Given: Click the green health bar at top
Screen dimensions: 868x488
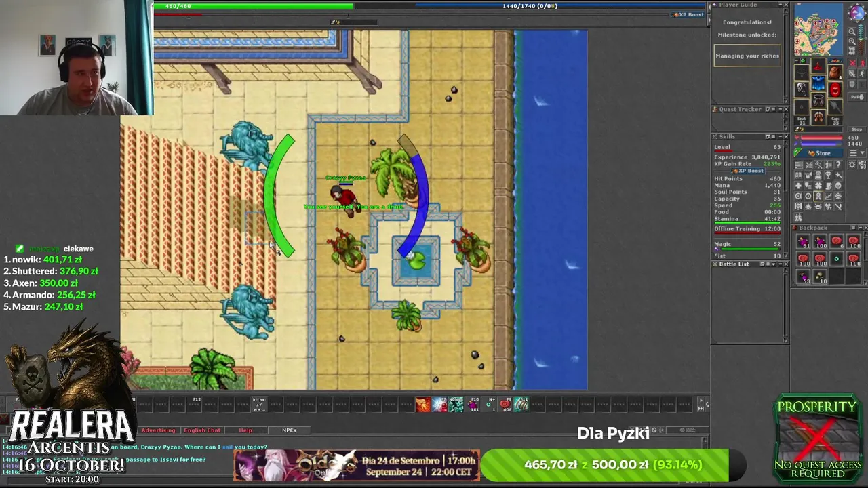Looking at the screenshot, I should click(x=254, y=6).
